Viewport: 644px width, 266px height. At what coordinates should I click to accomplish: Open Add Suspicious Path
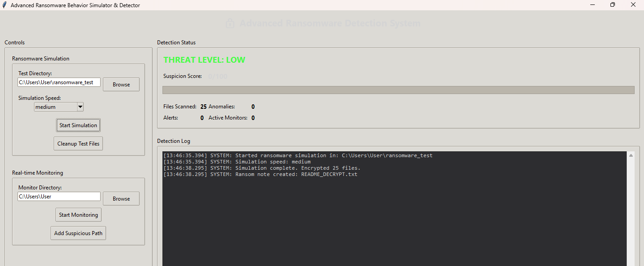click(x=78, y=233)
